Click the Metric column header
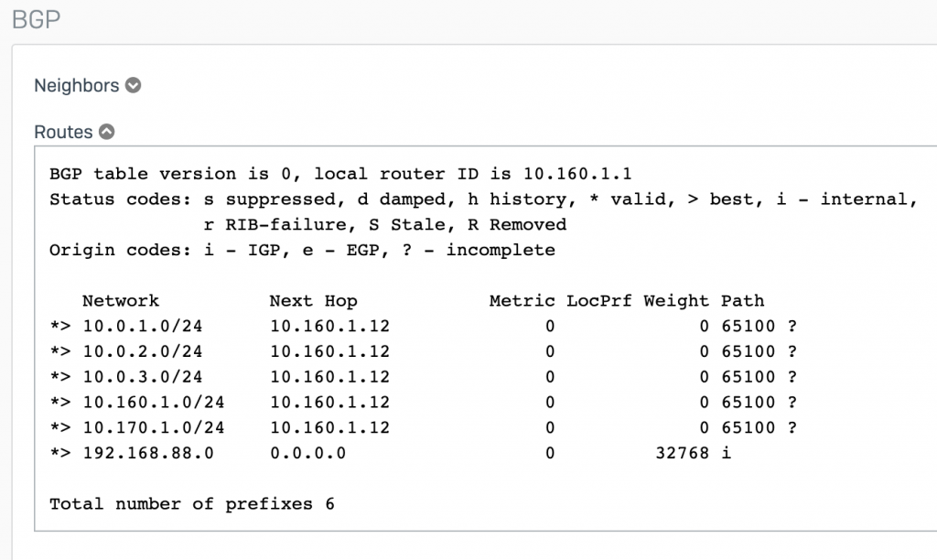 (522, 301)
